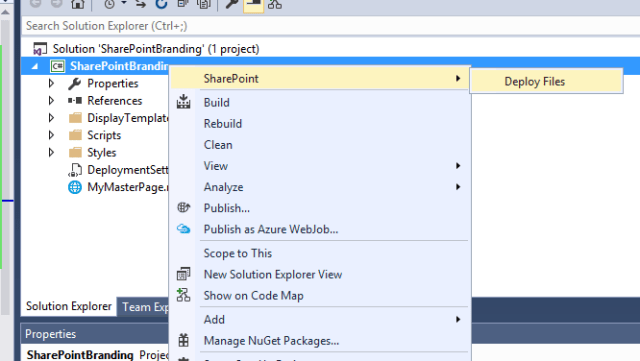Open the Analyze submenu
The image size is (640, 361).
[320, 187]
